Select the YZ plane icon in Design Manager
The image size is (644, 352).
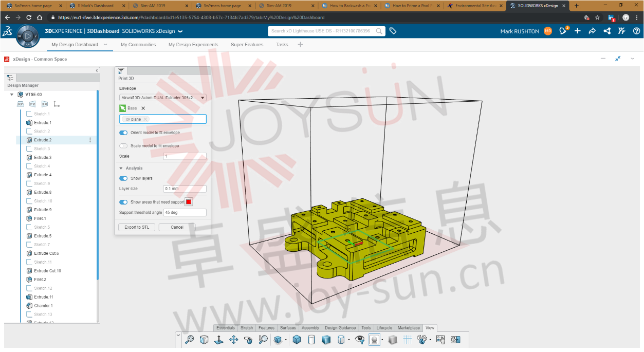[32, 104]
